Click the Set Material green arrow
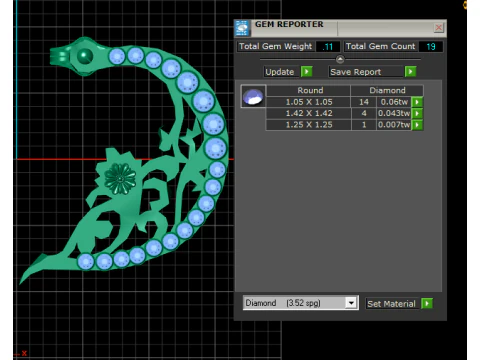 point(427,303)
